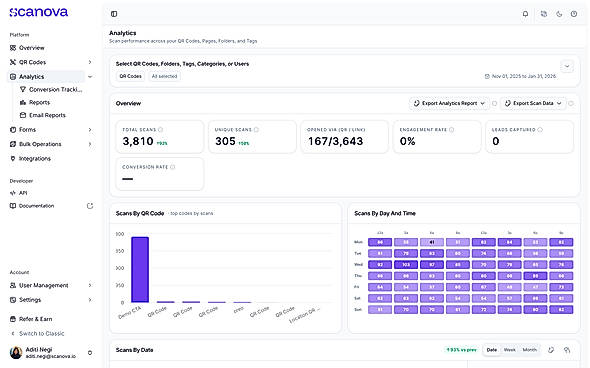Switch Scans By Date to Month view
Screen dimensions: 590x368
point(529,350)
